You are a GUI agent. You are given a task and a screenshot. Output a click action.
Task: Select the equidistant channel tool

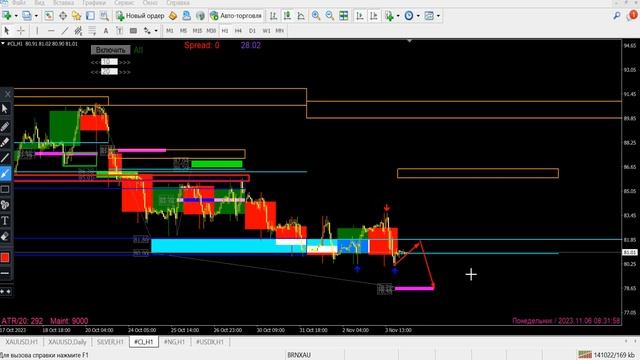pos(78,31)
